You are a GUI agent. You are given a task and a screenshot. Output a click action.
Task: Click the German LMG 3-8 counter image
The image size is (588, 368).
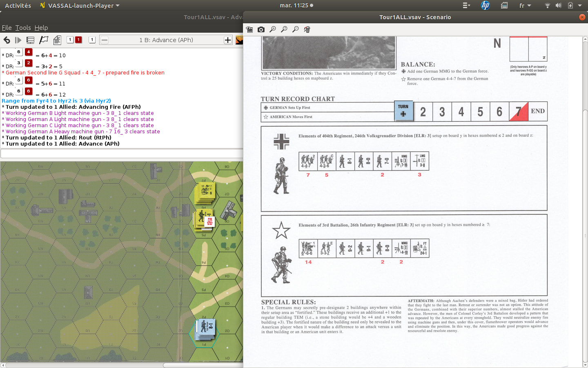tap(420, 161)
